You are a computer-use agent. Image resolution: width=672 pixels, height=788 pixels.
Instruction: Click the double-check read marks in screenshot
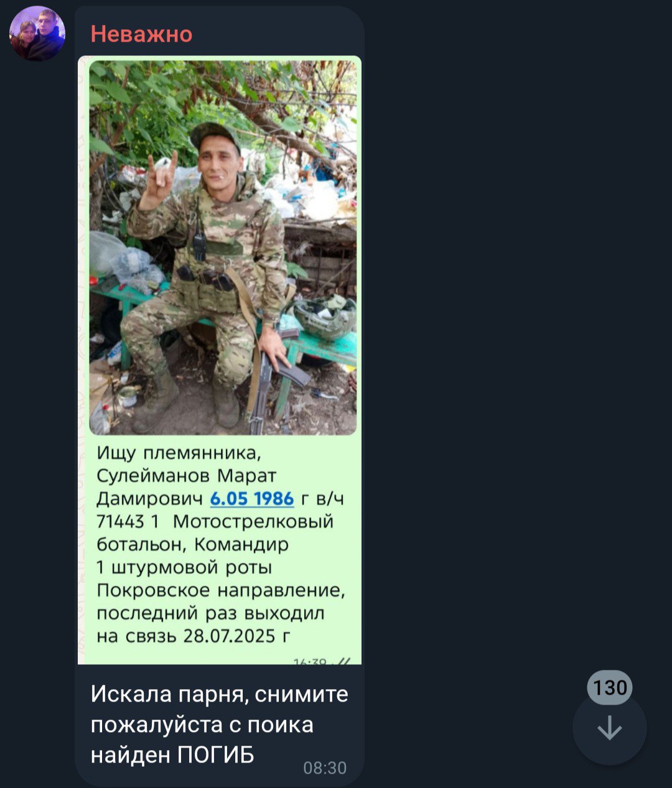(344, 661)
